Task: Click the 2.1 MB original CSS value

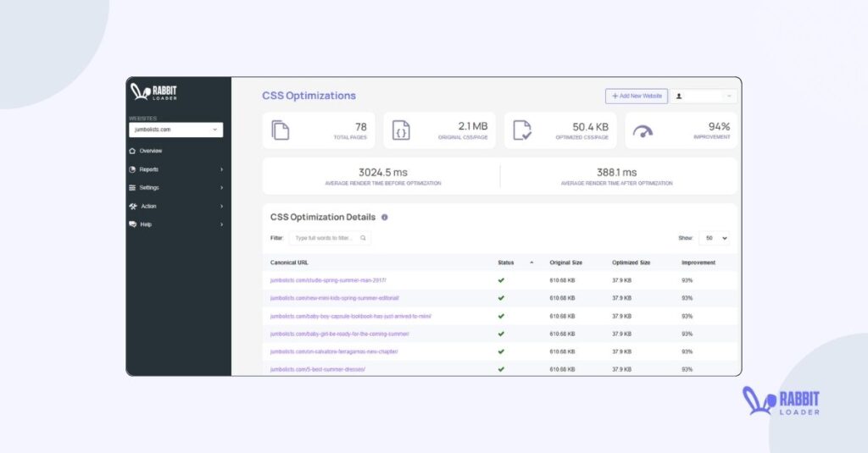Action: (x=473, y=127)
